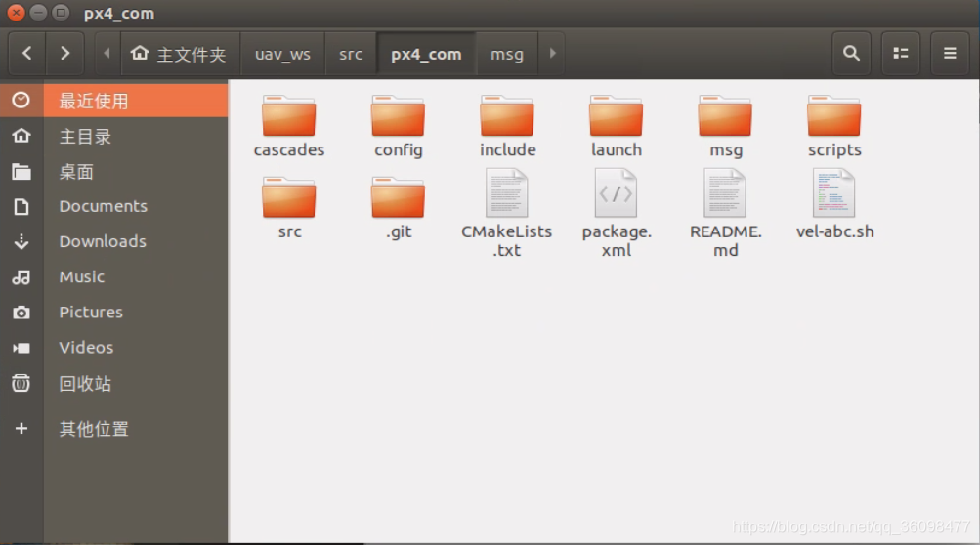980x545 pixels.
Task: Switch to list view
Action: pos(901,54)
